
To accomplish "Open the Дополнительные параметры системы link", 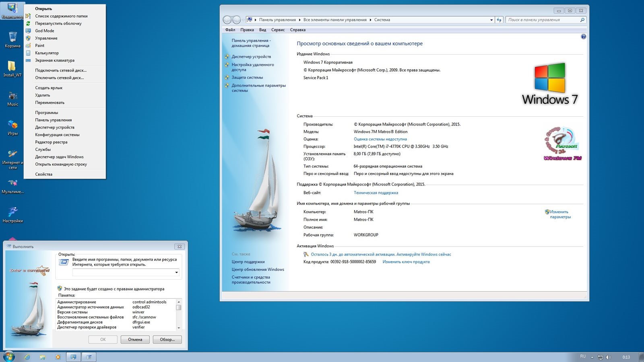I will pos(258,88).
